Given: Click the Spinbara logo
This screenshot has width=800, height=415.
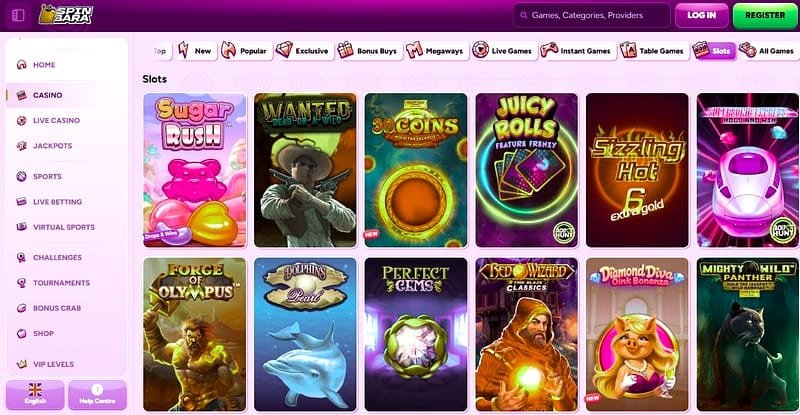Looking at the screenshot, I should pos(66,15).
